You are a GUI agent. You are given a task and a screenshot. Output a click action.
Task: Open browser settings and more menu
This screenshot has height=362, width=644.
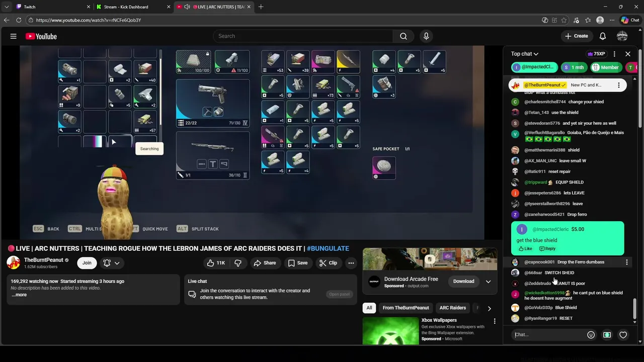tap(611, 20)
